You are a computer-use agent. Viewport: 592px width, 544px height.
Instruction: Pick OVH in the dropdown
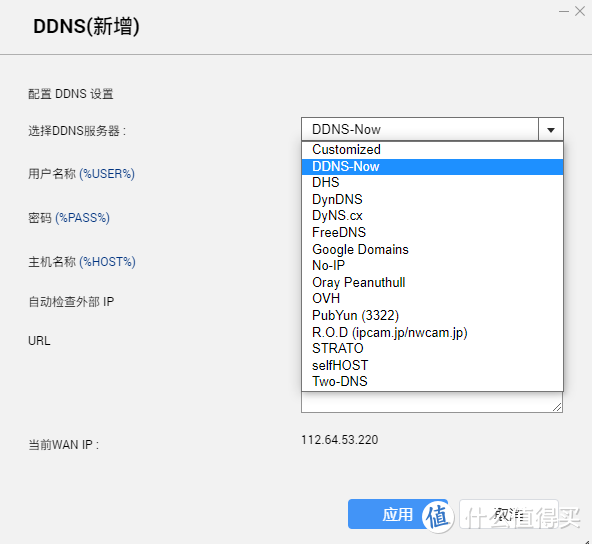(x=432, y=299)
